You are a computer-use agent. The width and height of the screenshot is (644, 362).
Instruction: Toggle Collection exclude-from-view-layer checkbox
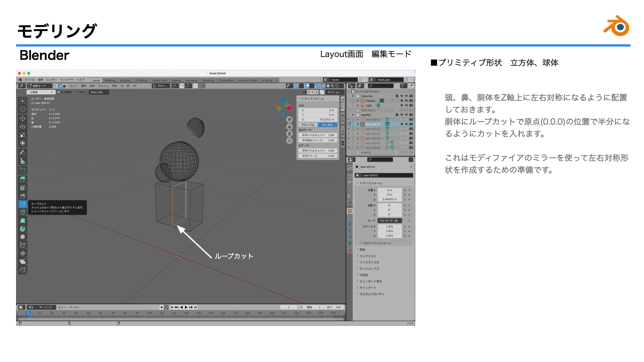click(x=397, y=96)
